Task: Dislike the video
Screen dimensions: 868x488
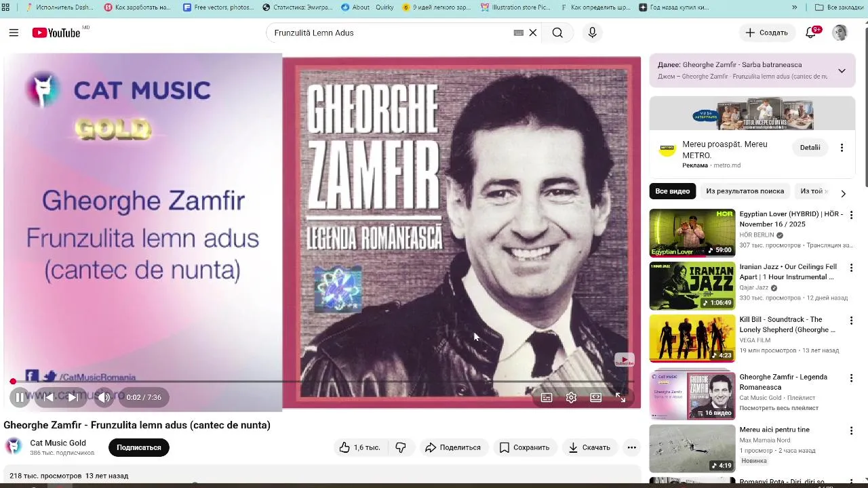Action: [x=401, y=447]
